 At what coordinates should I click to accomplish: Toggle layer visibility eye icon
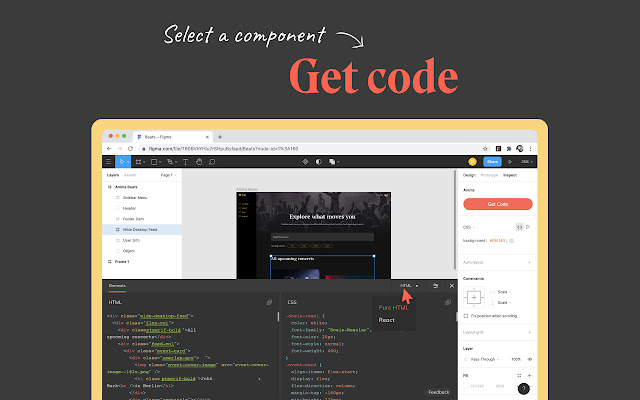tap(530, 359)
